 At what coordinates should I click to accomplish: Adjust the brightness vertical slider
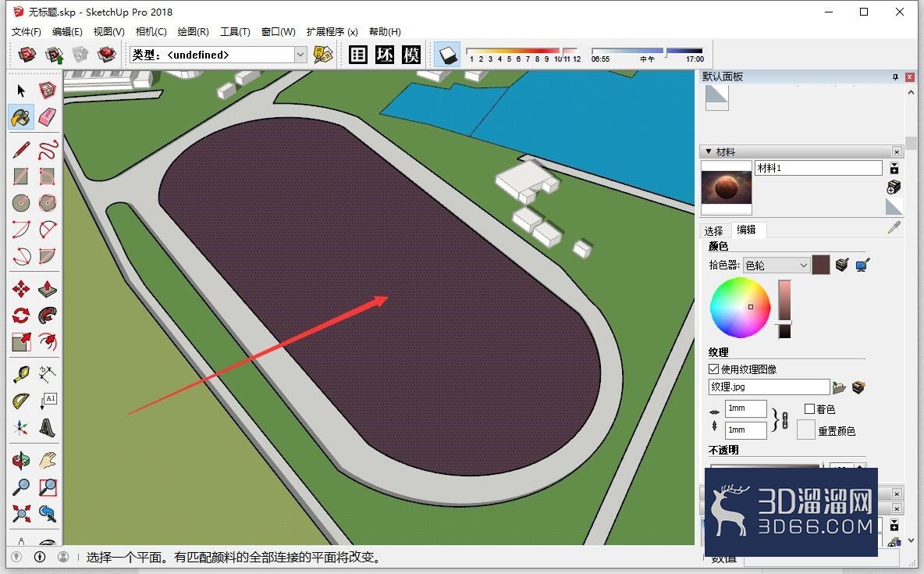click(x=784, y=308)
